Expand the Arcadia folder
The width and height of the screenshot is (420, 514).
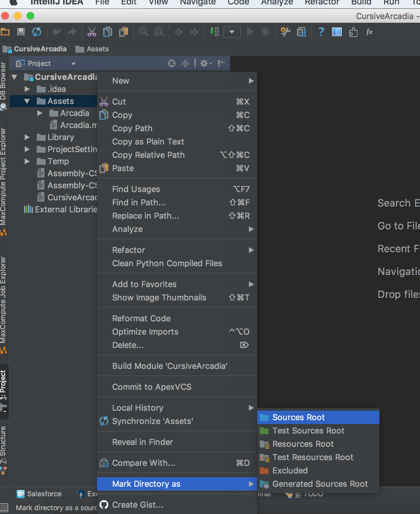tap(40, 113)
